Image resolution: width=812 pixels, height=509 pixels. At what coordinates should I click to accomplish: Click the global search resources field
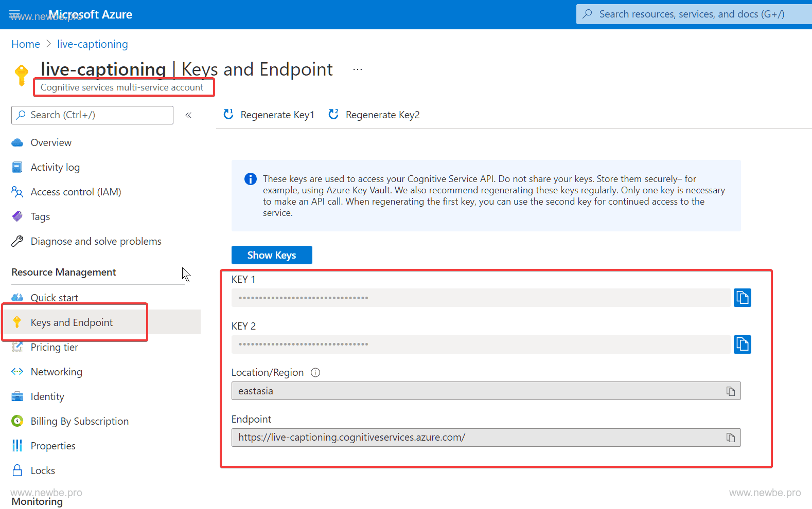click(692, 14)
